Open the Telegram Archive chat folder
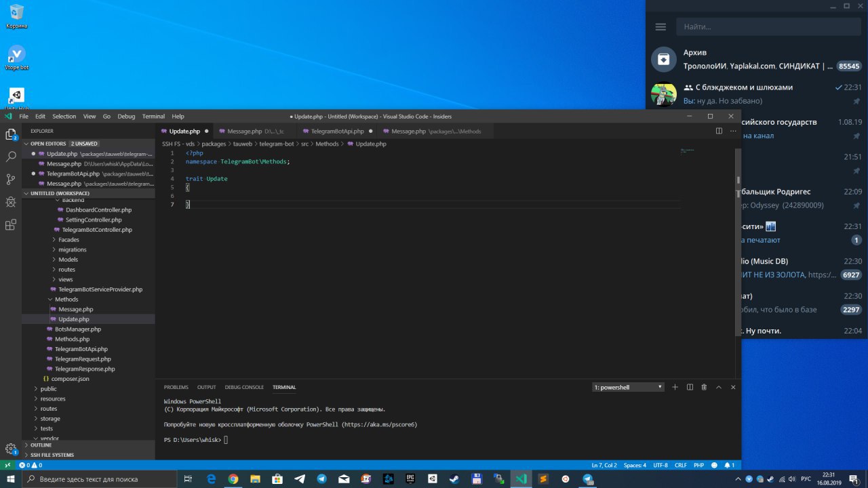 click(x=756, y=59)
